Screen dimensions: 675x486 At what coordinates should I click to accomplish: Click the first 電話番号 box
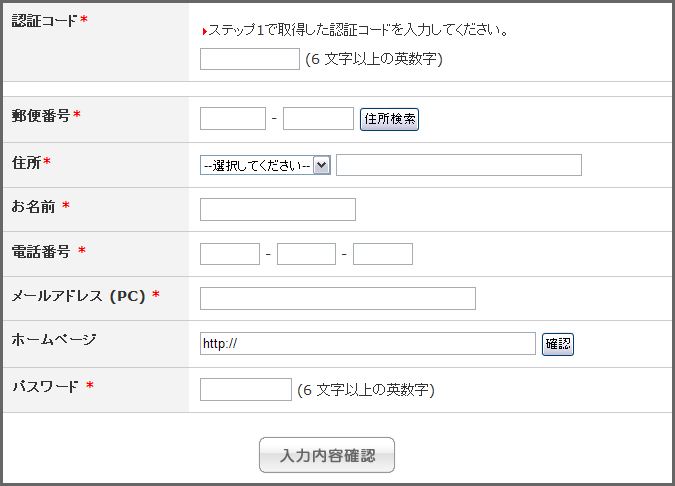[229, 254]
